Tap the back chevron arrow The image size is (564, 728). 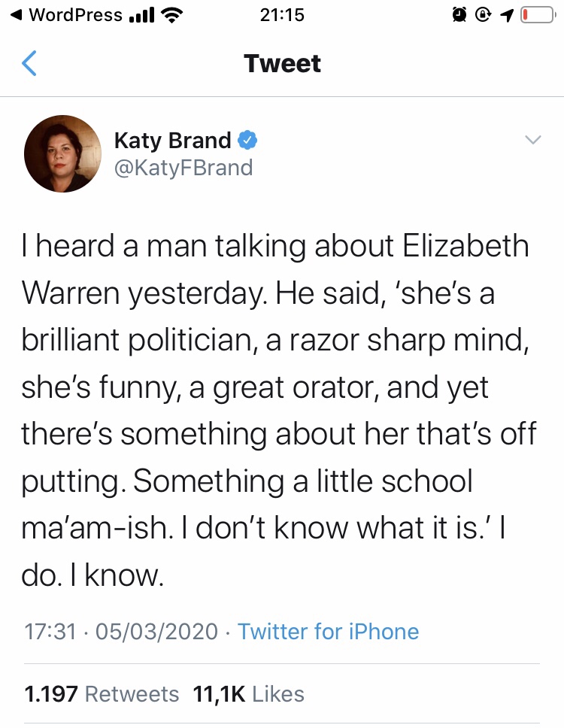tap(29, 64)
